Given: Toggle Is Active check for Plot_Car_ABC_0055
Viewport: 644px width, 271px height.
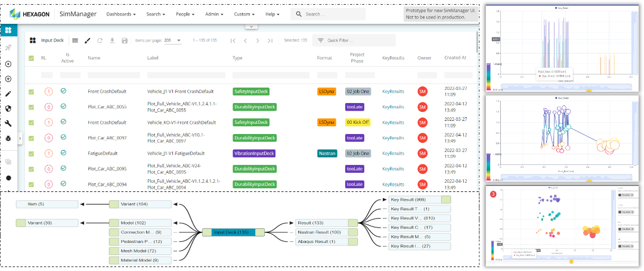Looking at the screenshot, I should click(63, 106).
